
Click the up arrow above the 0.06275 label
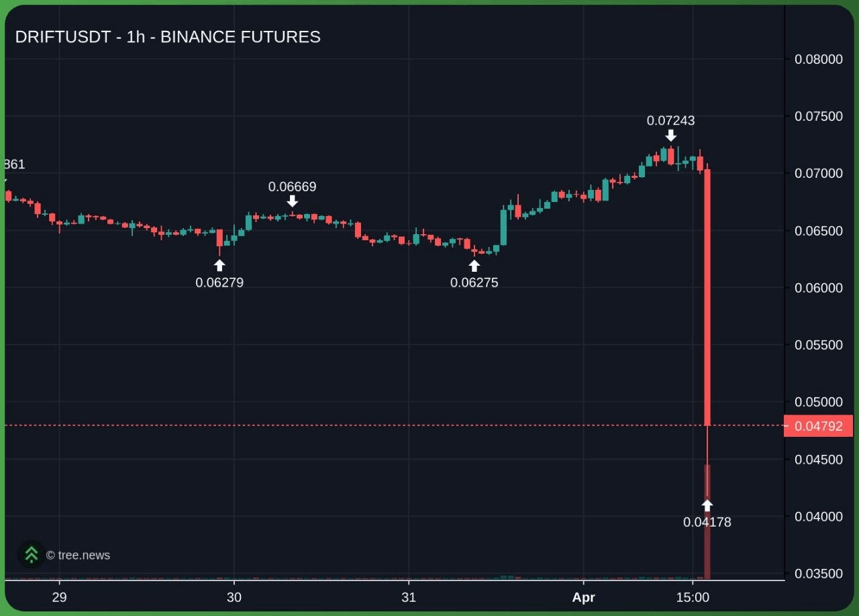pos(474,266)
